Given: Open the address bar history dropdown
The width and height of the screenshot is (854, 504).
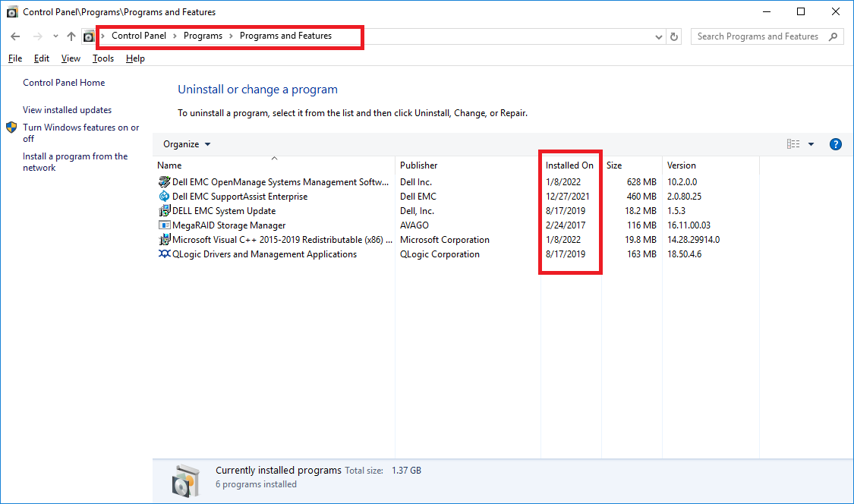Looking at the screenshot, I should click(659, 36).
